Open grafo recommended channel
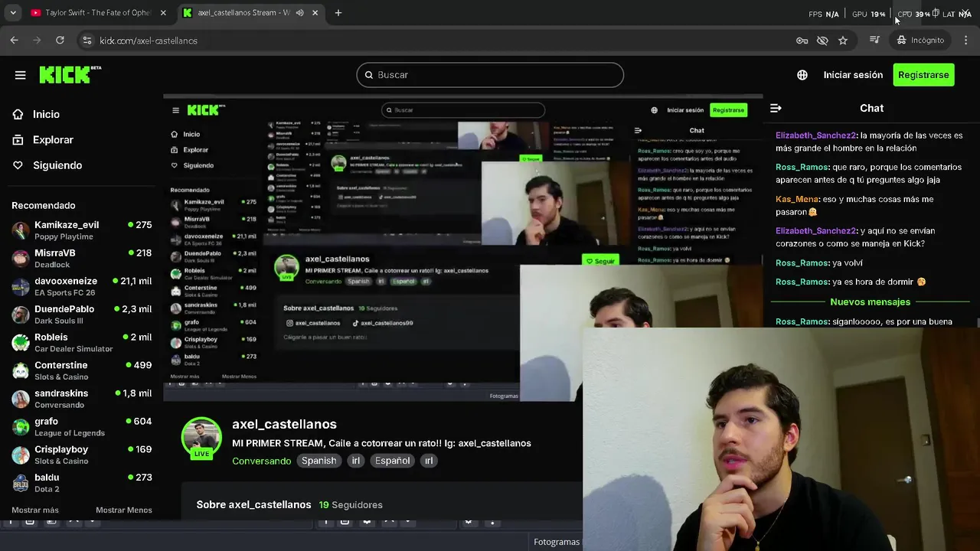 pyautogui.click(x=81, y=427)
